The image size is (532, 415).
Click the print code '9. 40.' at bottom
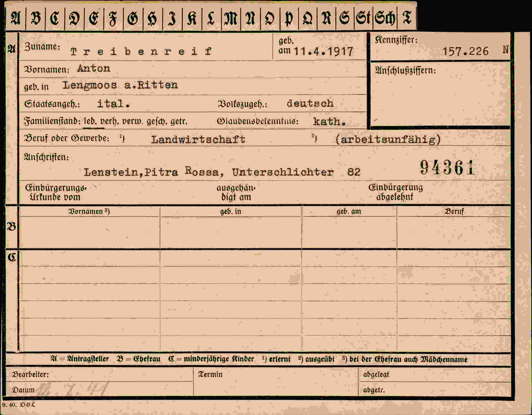point(9,405)
